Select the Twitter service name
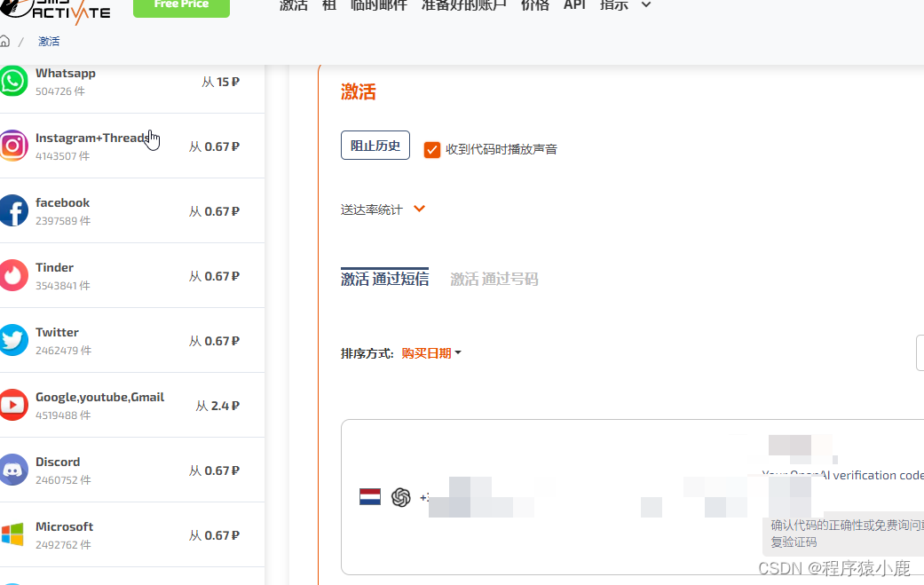The image size is (924, 585). (x=57, y=332)
